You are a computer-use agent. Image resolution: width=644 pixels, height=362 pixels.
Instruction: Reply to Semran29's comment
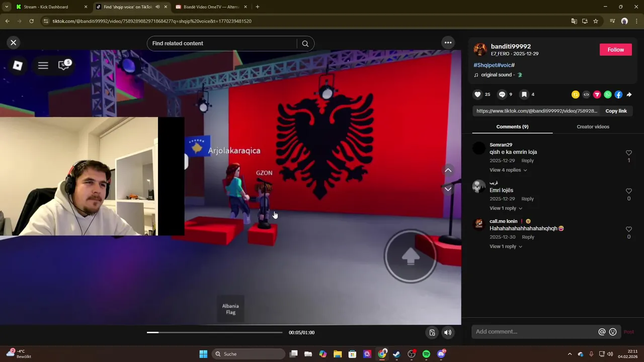pyautogui.click(x=527, y=161)
